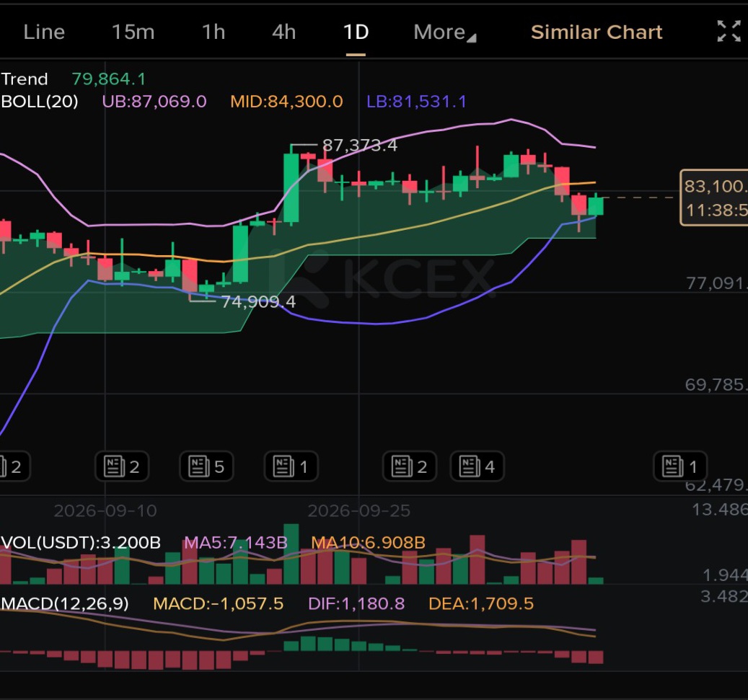748x700 pixels.
Task: Click the MA5:7.143B volume value
Action: (236, 543)
